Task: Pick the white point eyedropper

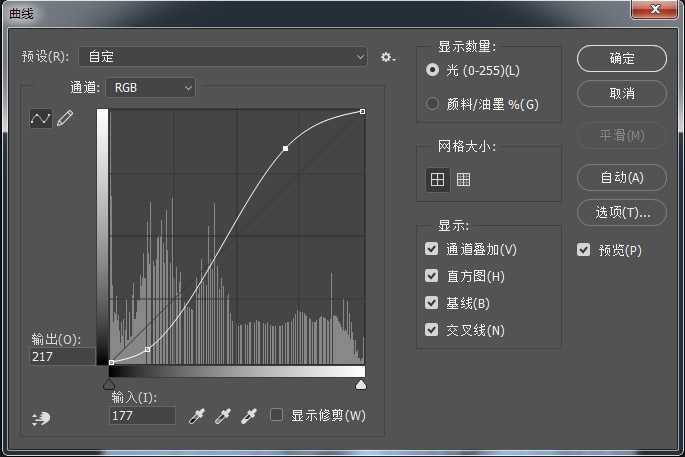Action: 249,416
